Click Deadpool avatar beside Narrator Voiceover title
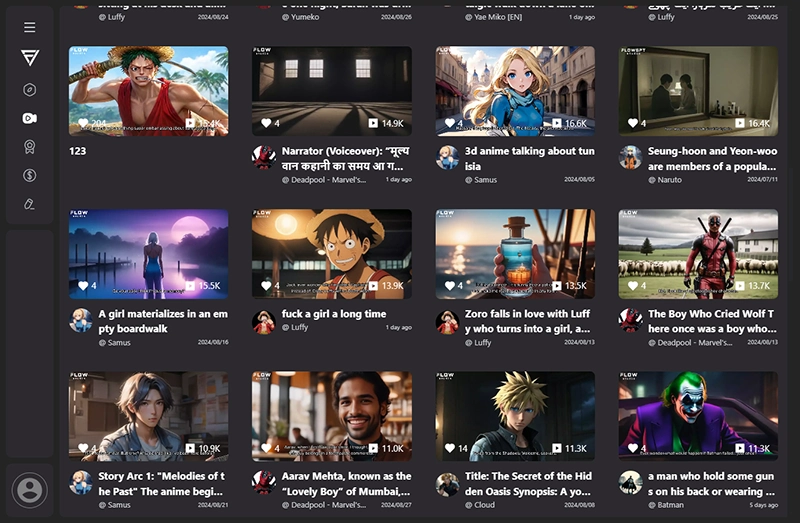The width and height of the screenshot is (800, 523). [264, 158]
